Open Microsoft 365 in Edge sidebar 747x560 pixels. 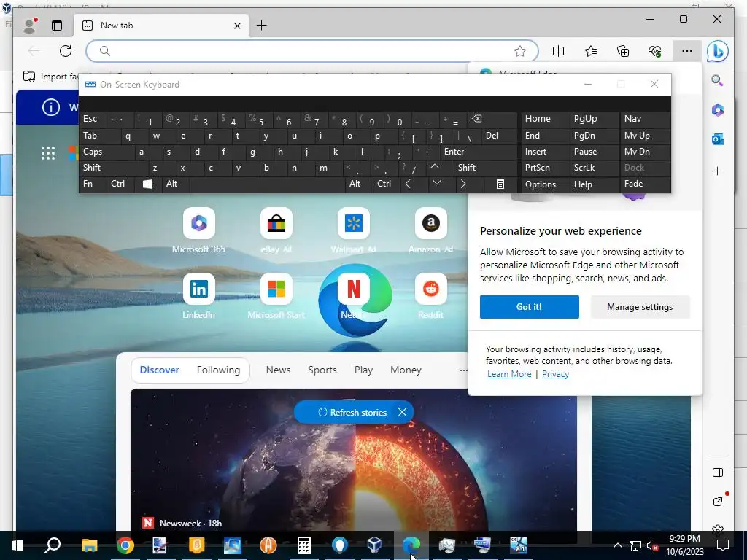[x=718, y=110]
